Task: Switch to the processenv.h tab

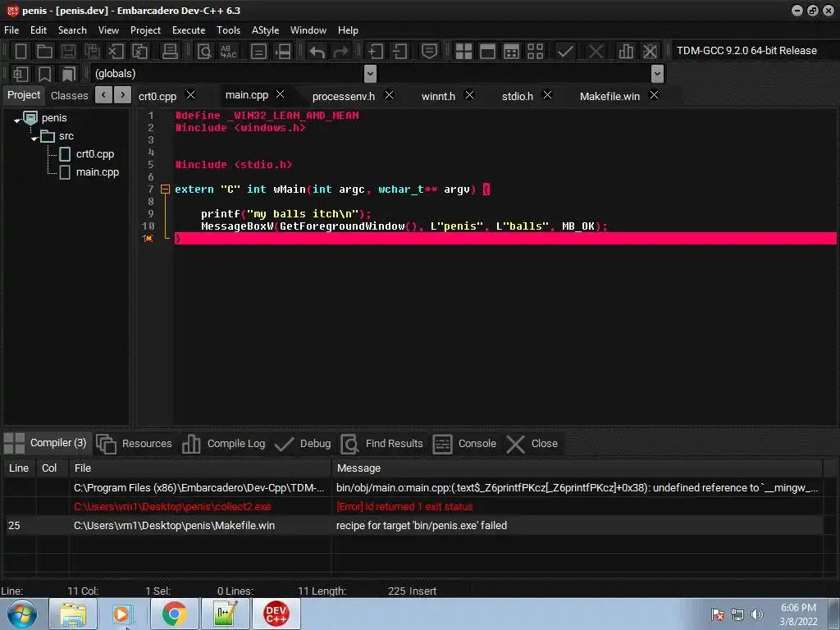Action: click(344, 96)
